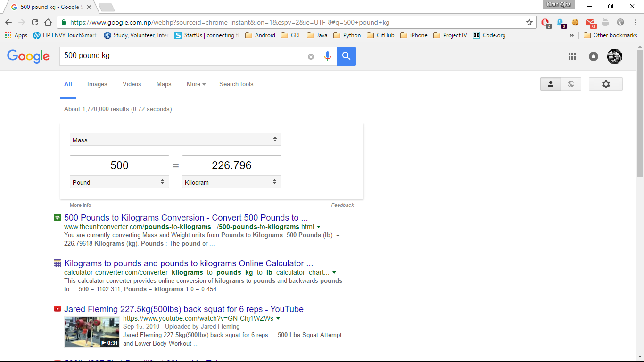Open search settings gear

tap(606, 84)
